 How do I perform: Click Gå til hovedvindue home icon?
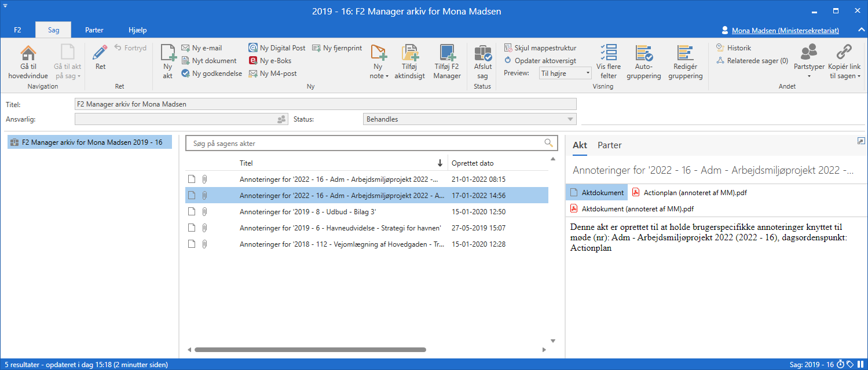(x=28, y=54)
